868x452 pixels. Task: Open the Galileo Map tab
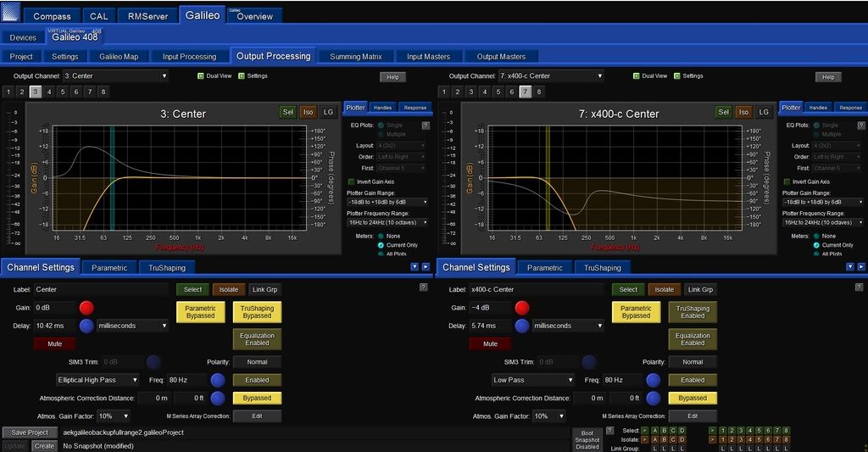coord(119,57)
